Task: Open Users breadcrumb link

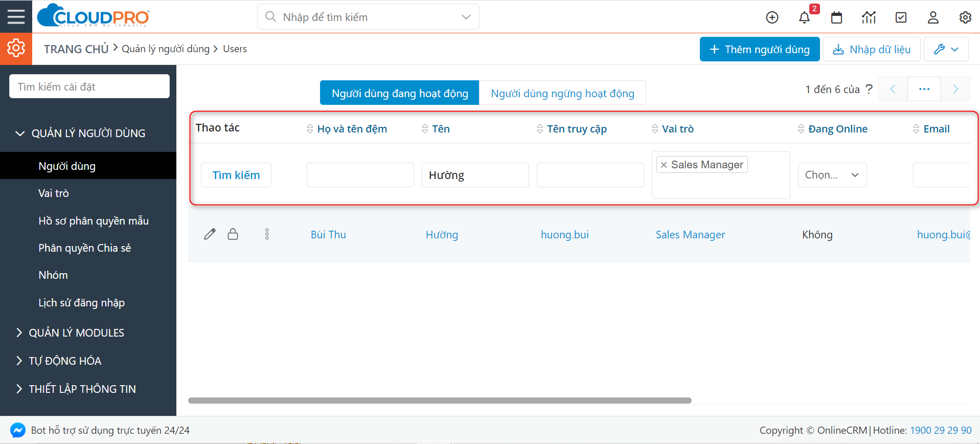Action: click(235, 49)
